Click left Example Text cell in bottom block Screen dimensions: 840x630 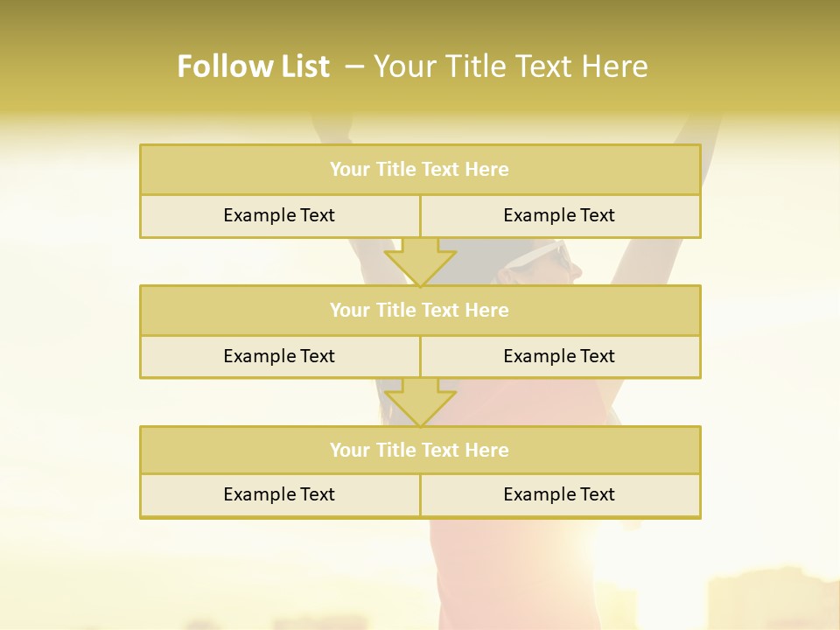coord(279,494)
